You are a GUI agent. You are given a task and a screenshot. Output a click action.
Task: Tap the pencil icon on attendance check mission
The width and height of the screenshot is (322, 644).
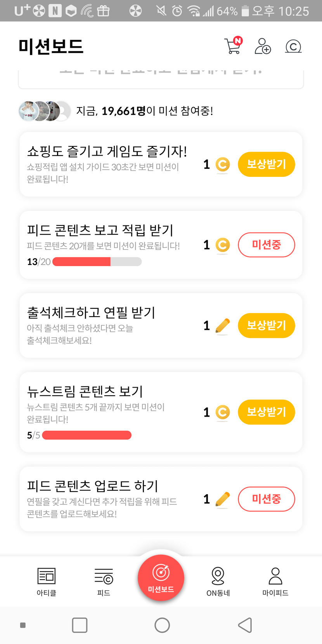(x=222, y=326)
